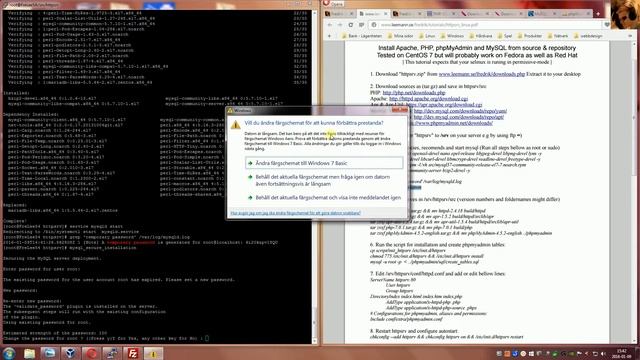640x360 pixels.
Task: Click the Opera address bar
Action: coord(486,25)
